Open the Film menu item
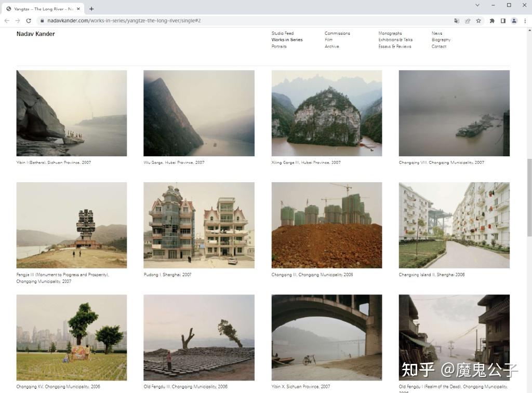The width and height of the screenshot is (532, 393). coord(328,39)
